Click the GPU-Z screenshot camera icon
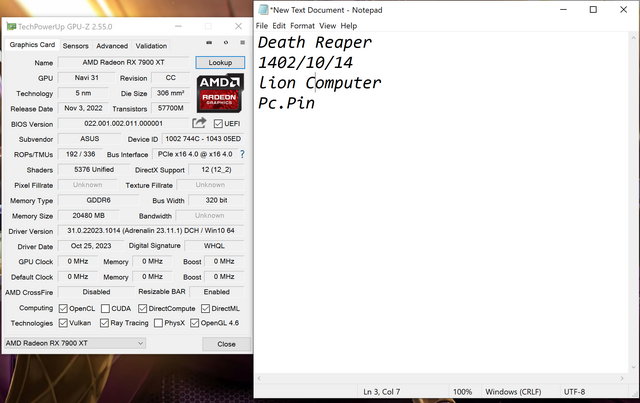Viewport: 640px width, 403px height. click(208, 43)
